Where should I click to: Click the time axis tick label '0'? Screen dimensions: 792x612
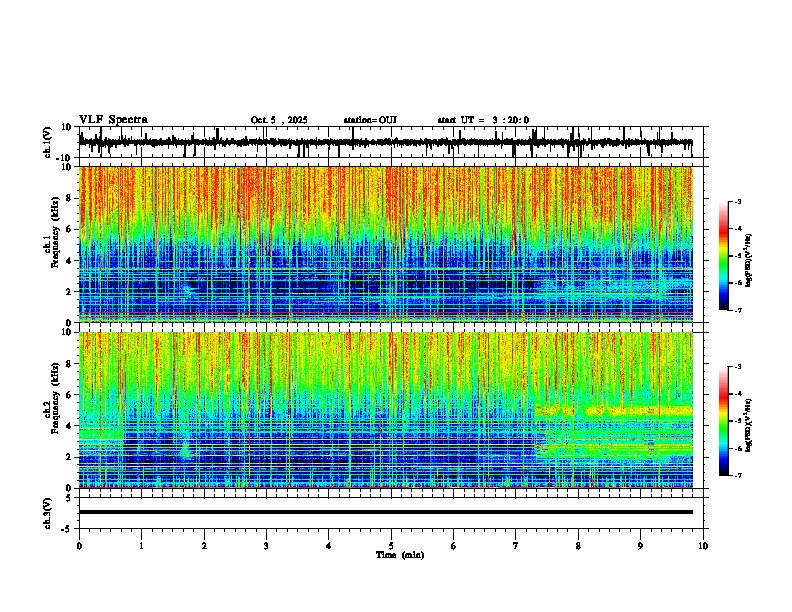(79, 546)
